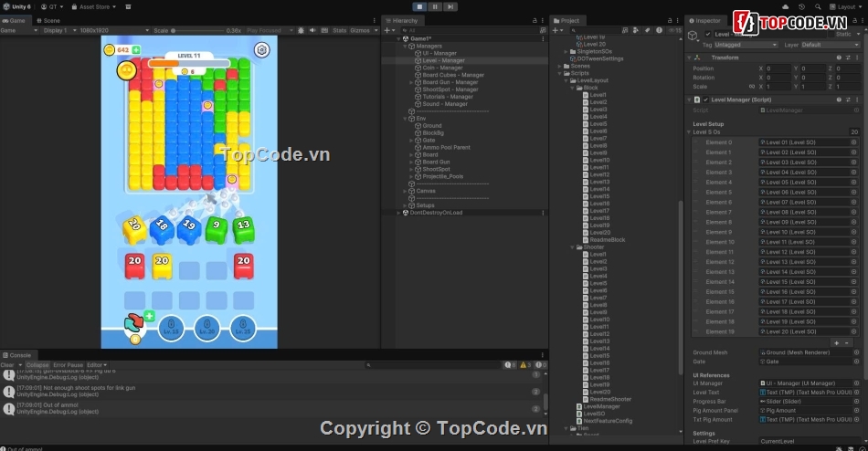Toggle constrained proportions link icon for Scale
This screenshot has height=451, width=868.
pos(752,87)
